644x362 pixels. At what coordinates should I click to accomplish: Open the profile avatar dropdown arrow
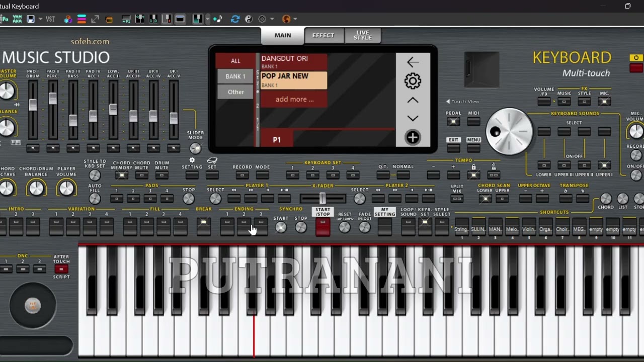click(295, 19)
